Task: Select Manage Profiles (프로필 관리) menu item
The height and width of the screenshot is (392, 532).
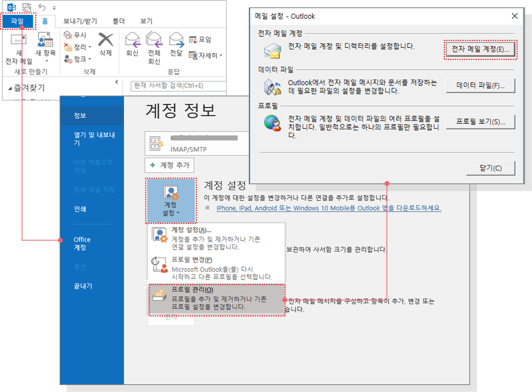Action: pyautogui.click(x=217, y=298)
